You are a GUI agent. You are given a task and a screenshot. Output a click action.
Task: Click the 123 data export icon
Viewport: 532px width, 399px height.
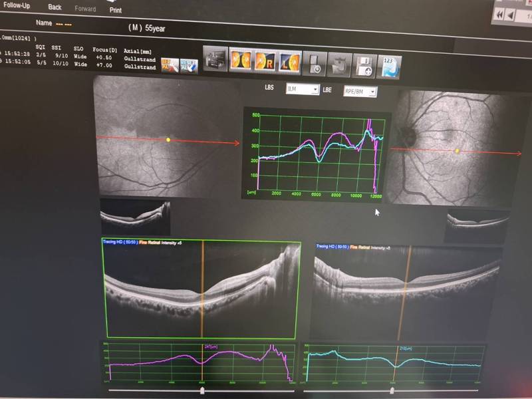(390, 67)
